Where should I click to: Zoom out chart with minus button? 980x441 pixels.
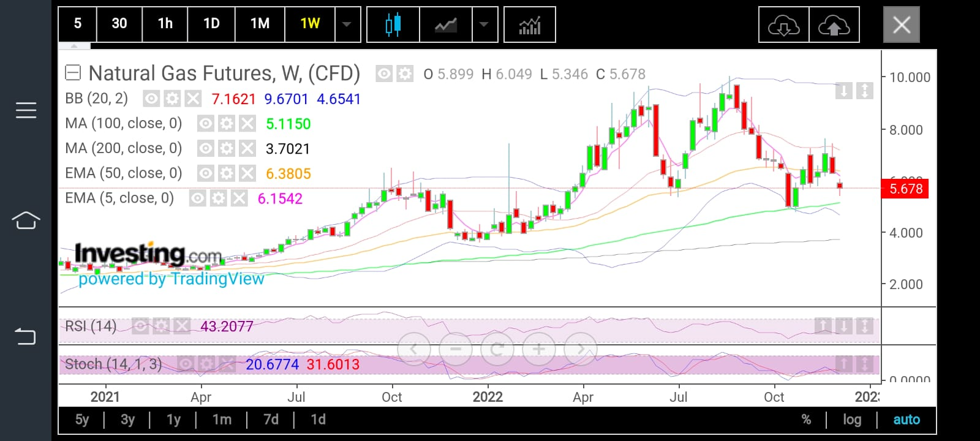coord(456,349)
